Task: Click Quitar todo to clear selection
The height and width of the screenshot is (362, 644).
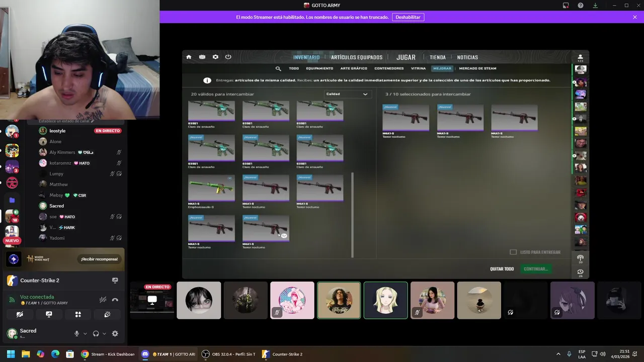Action: coord(502,269)
